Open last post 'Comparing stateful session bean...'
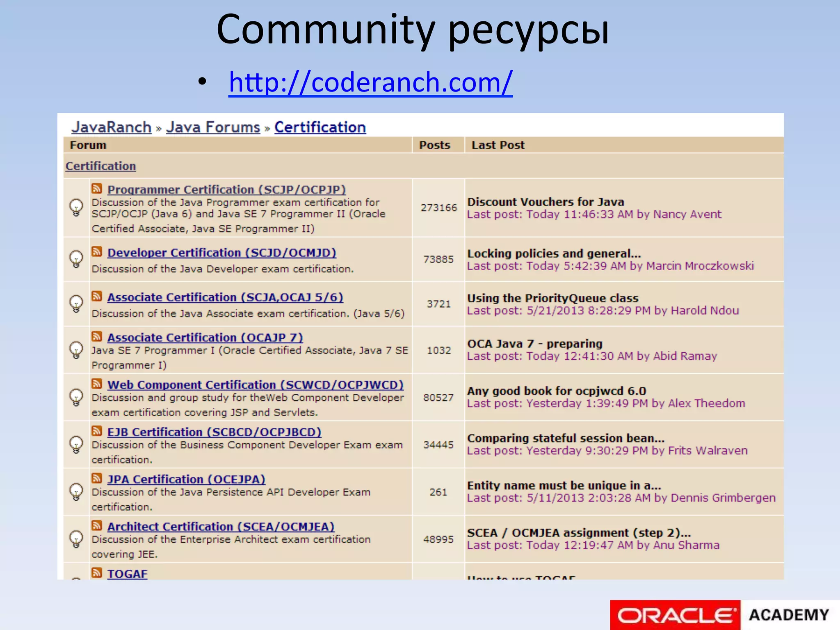The image size is (840, 630). [x=566, y=438]
